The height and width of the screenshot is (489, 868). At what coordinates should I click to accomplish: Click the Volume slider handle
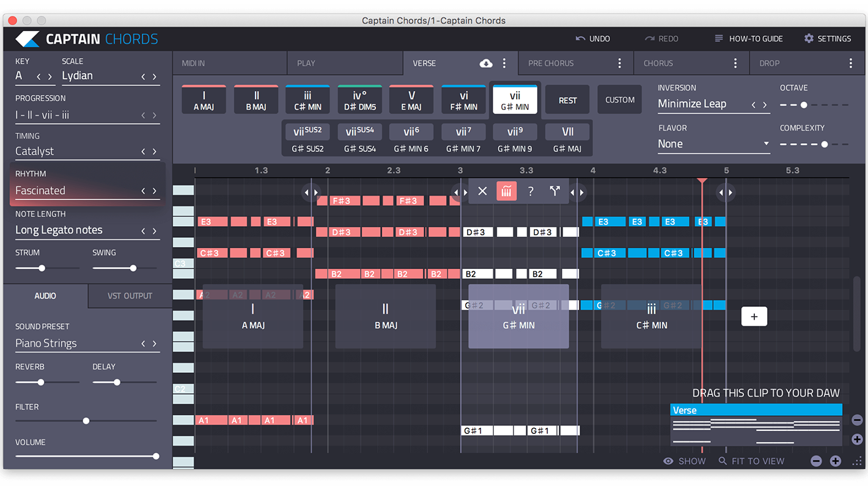[x=156, y=456]
